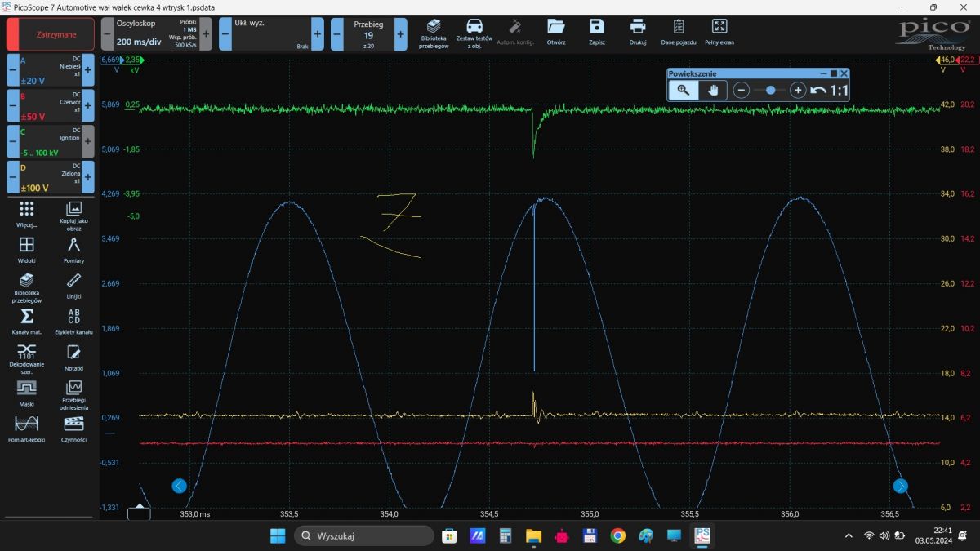Viewport: 980px width, 551px height.
Task: Open Biblioteka przebiegów in top toolbar
Action: click(x=434, y=33)
